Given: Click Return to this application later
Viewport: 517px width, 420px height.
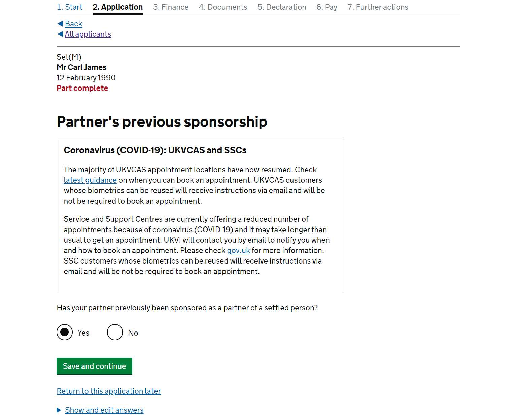Looking at the screenshot, I should 109,391.
